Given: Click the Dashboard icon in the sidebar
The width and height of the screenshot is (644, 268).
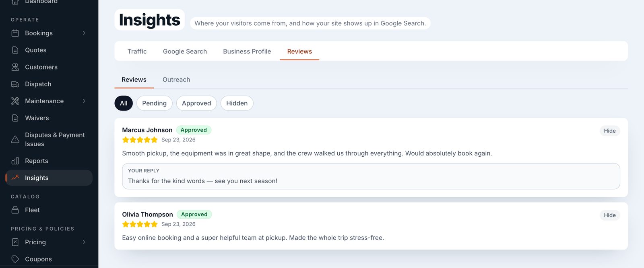Looking at the screenshot, I should tap(15, 2).
